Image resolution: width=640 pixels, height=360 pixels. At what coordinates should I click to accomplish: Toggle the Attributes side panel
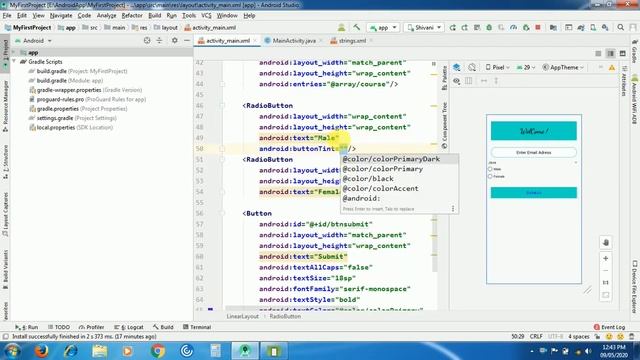(x=624, y=80)
